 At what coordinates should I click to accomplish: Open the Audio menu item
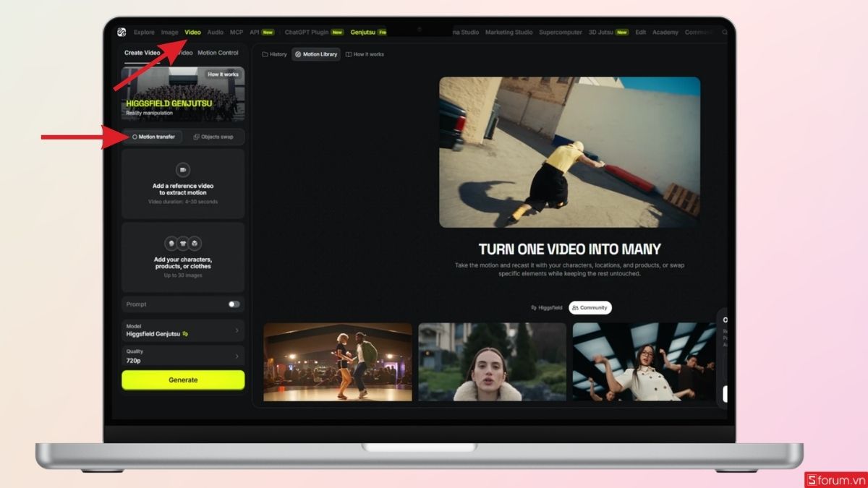point(216,33)
